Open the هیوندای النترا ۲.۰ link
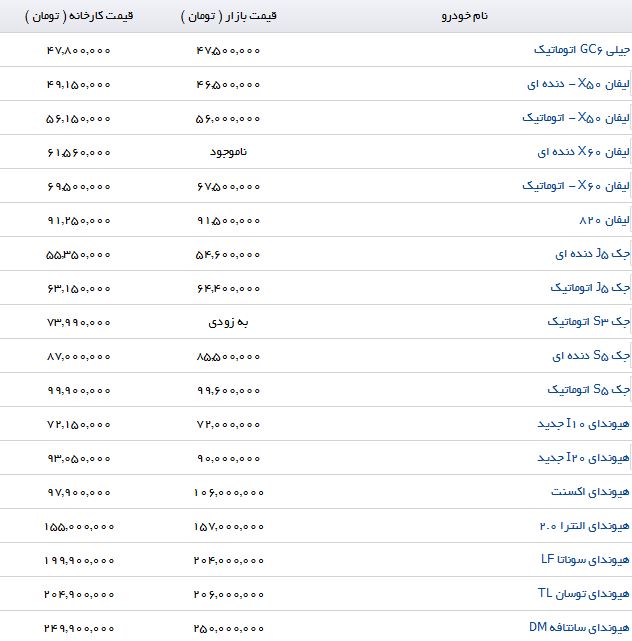The height and width of the screenshot is (641, 632). coord(585,526)
